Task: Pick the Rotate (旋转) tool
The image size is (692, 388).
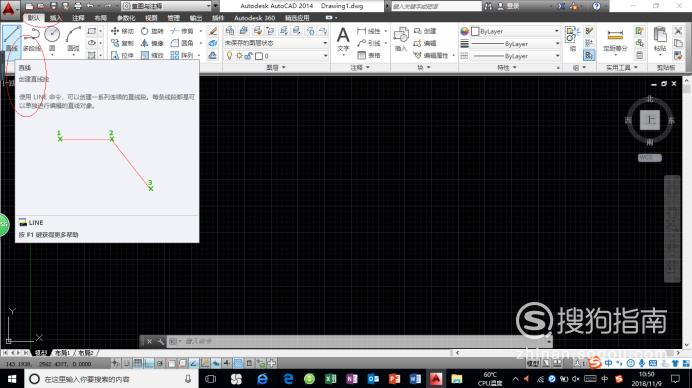Action: [152, 31]
